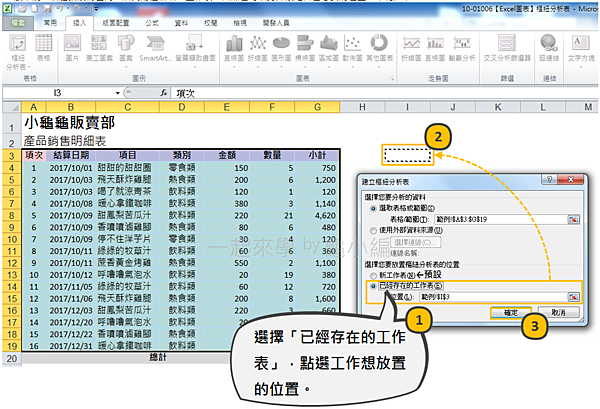Select column header H

pyautogui.click(x=362, y=107)
